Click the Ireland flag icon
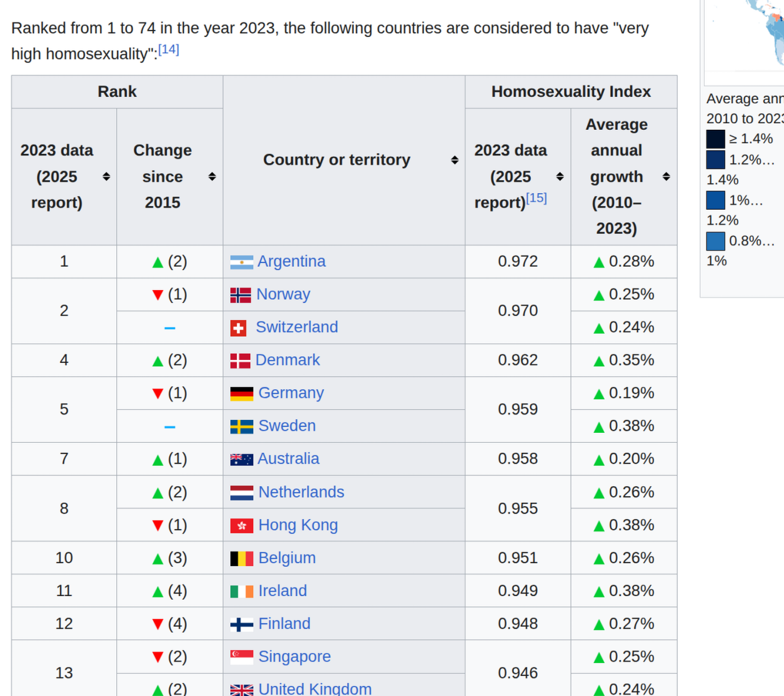The height and width of the screenshot is (696, 784). point(241,591)
